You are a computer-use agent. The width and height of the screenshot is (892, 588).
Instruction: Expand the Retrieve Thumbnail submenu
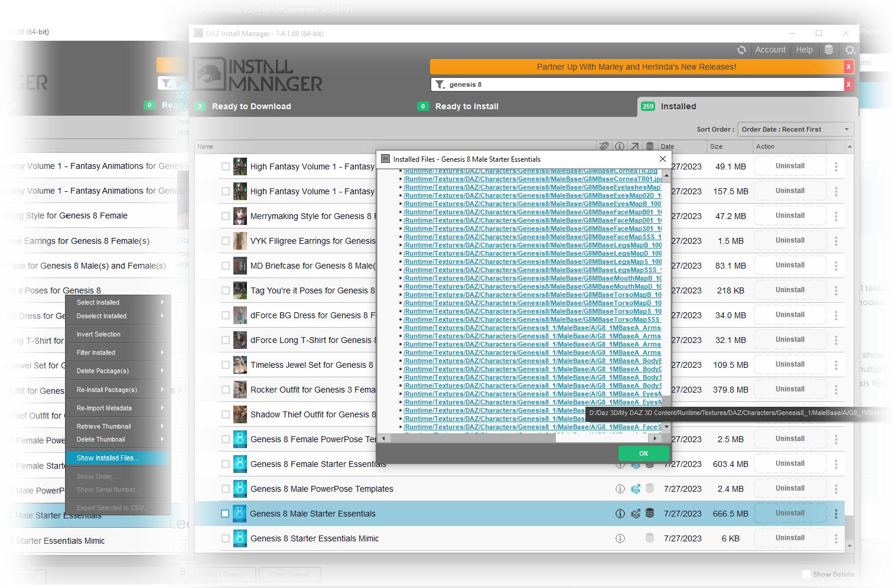pyautogui.click(x=118, y=426)
